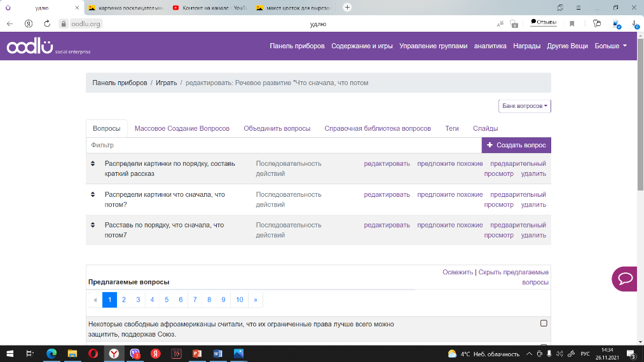Open a new browser tab with plus
This screenshot has height=362, width=644.
click(347, 8)
